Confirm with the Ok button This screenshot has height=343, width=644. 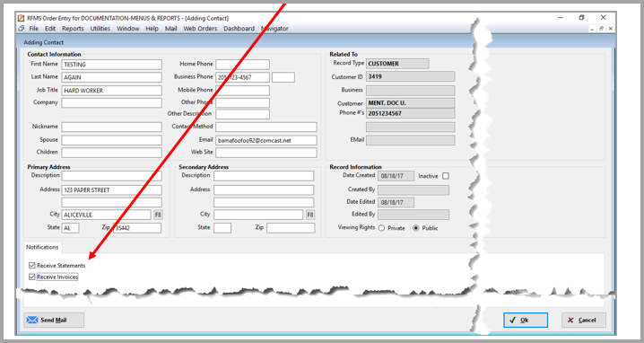[x=526, y=320]
